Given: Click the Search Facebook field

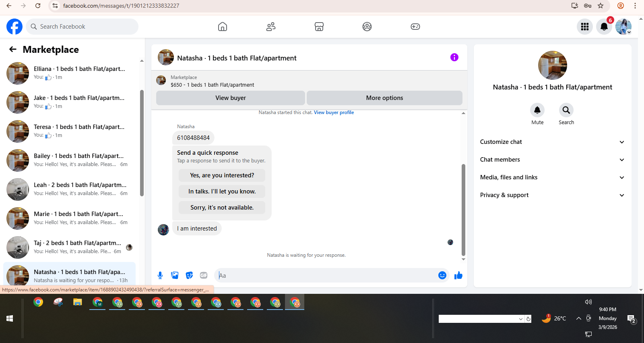Looking at the screenshot, I should pos(83,27).
